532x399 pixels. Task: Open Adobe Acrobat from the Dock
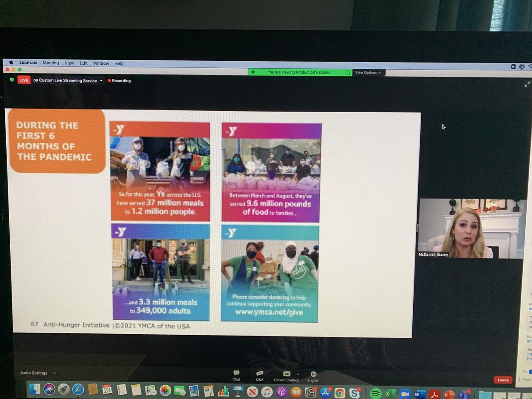434,394
